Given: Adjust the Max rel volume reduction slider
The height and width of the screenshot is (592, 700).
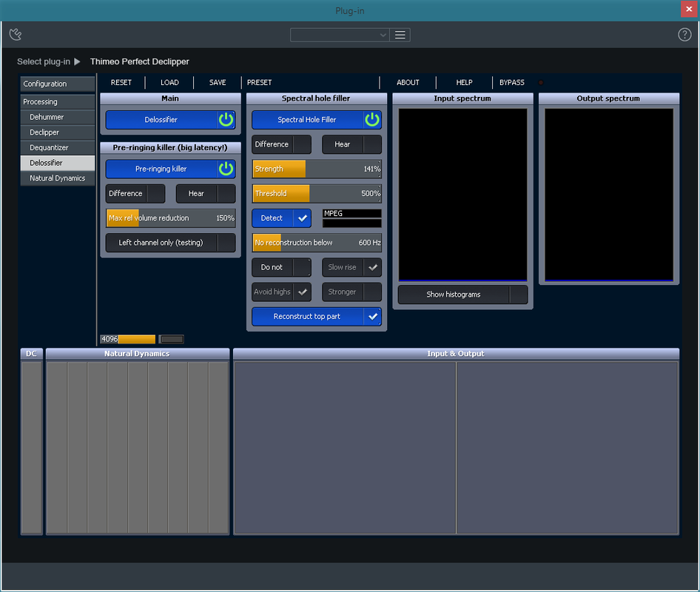Looking at the screenshot, I should (170, 218).
